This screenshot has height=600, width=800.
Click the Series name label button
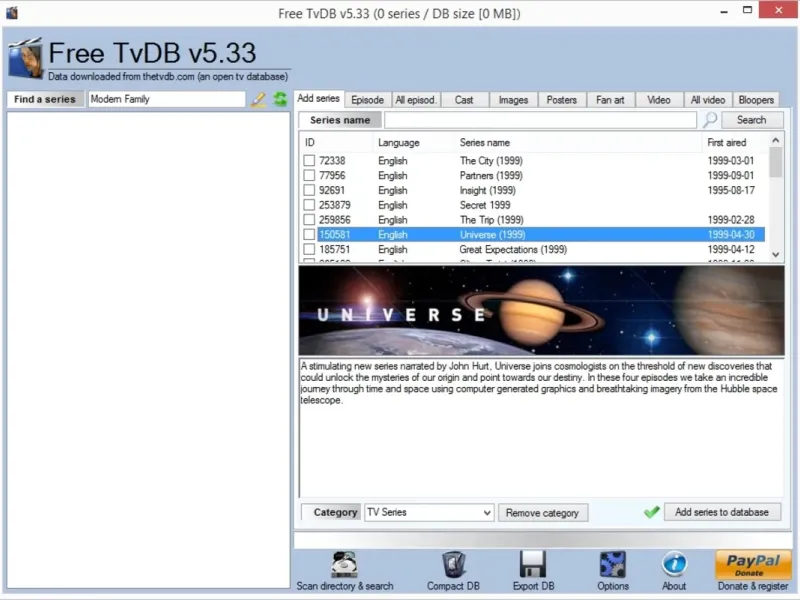(x=340, y=120)
